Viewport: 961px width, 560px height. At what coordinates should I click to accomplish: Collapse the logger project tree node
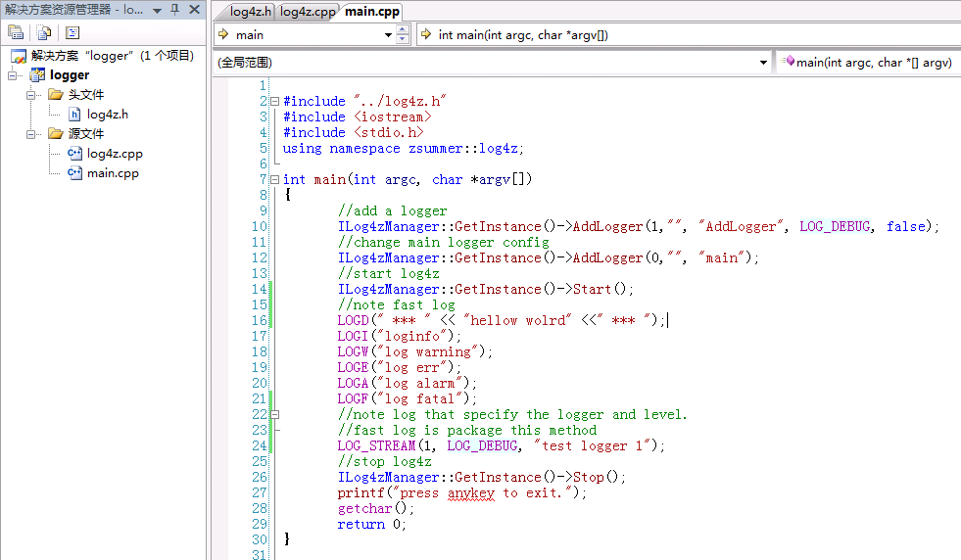click(13, 75)
